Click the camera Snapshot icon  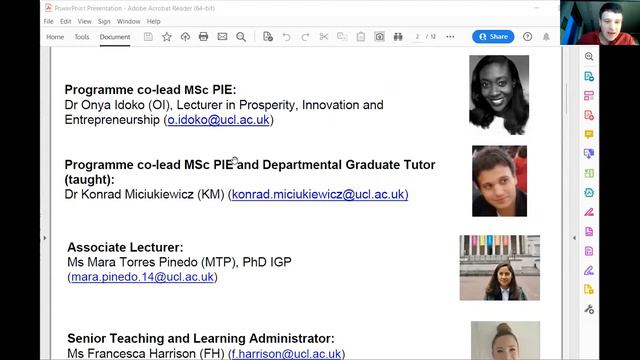point(380,37)
